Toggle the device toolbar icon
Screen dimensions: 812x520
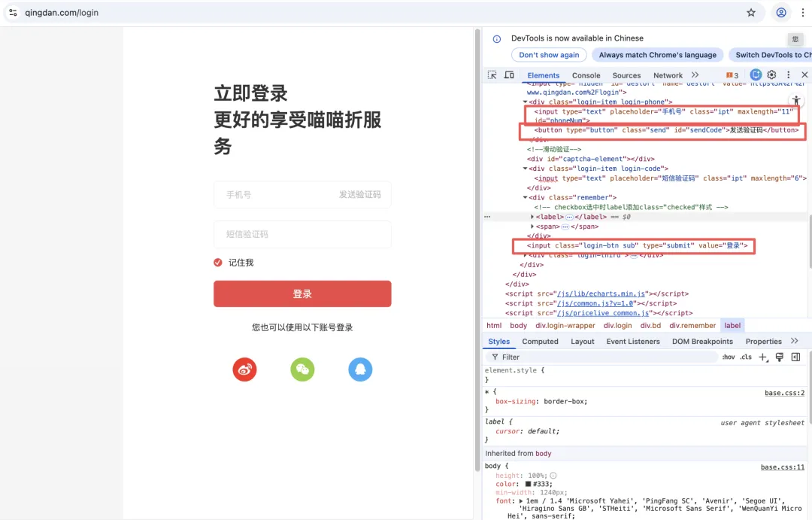click(x=509, y=75)
